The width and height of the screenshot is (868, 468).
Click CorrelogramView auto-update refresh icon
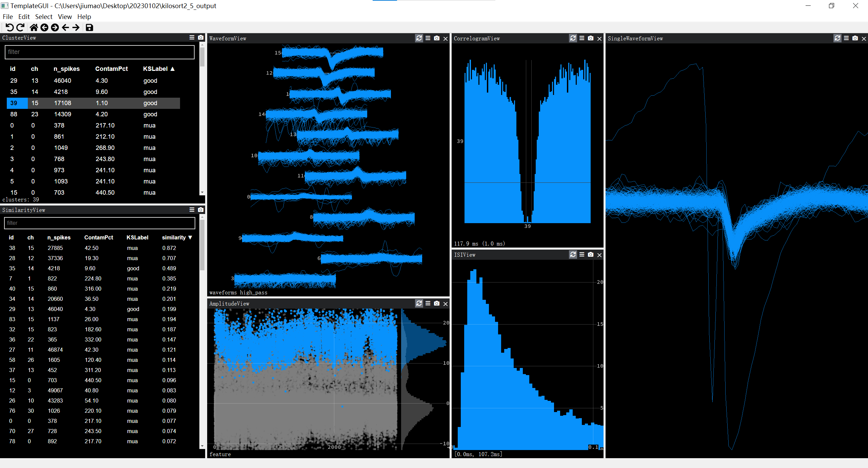(x=573, y=38)
